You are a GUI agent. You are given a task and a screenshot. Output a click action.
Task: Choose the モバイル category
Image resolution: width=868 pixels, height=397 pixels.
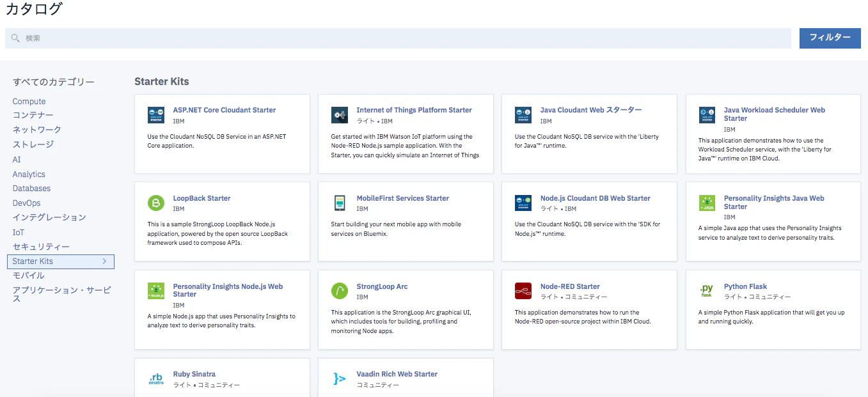click(29, 276)
